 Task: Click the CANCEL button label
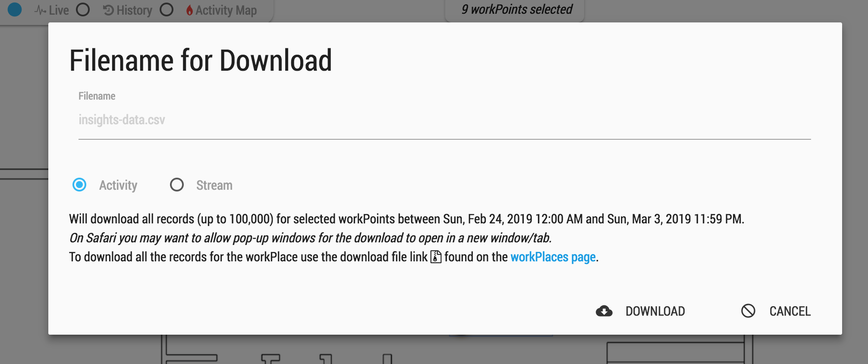pyautogui.click(x=790, y=311)
